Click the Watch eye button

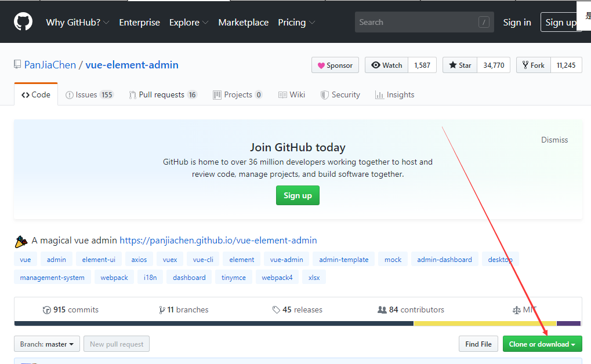386,65
